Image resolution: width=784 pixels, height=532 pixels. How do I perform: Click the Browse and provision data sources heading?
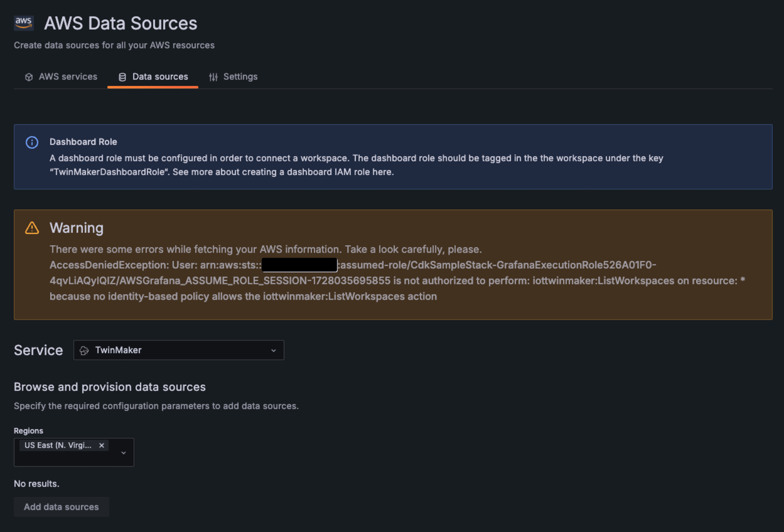[x=110, y=387]
